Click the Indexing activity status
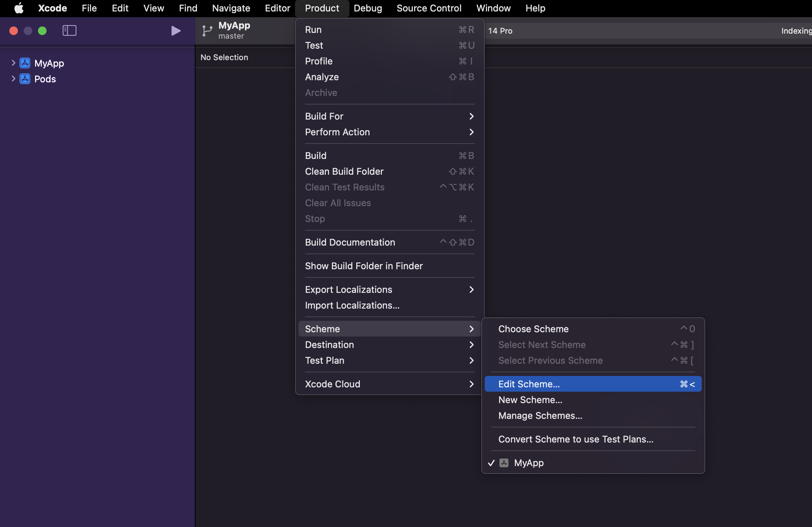 (x=796, y=31)
